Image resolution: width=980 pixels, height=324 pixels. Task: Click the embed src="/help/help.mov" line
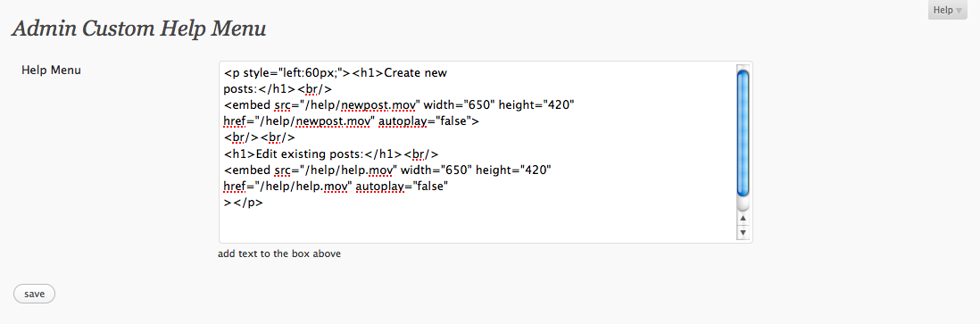(x=310, y=170)
